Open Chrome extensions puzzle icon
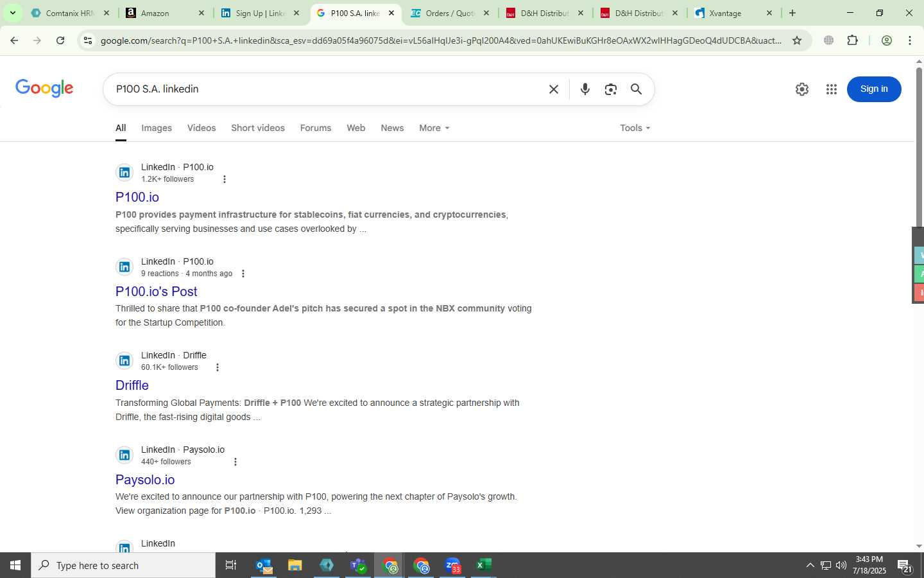The image size is (924, 578). [852, 40]
